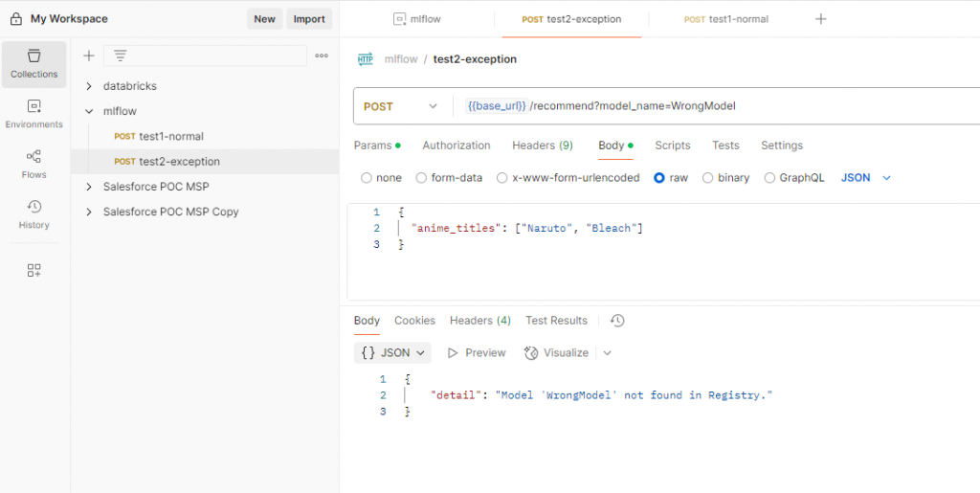The width and height of the screenshot is (980, 493).
Task: Click the Import button
Action: (x=309, y=19)
